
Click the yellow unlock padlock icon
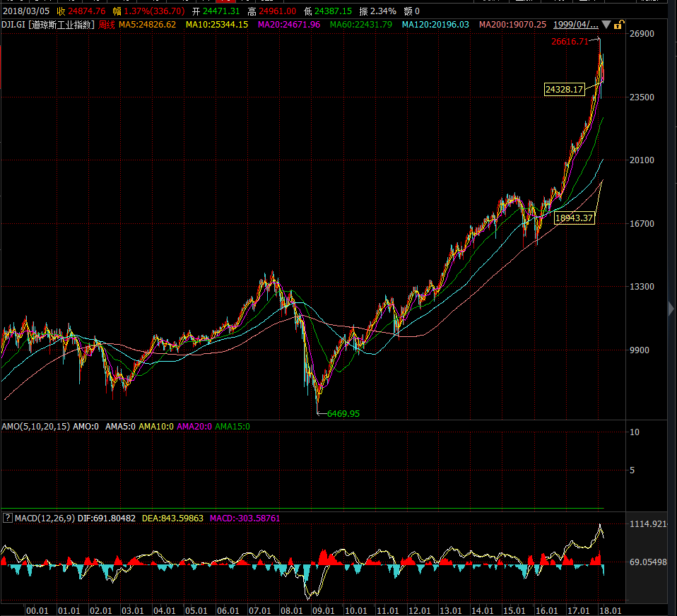(x=618, y=25)
